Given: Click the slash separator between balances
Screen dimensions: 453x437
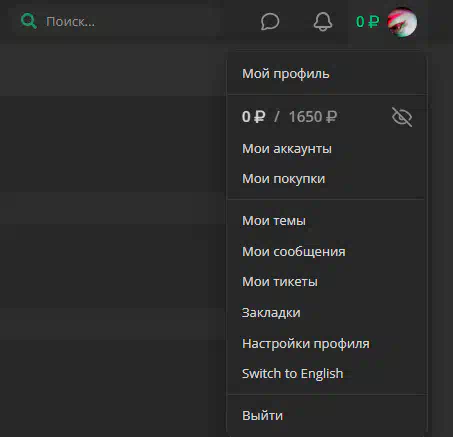Looking at the screenshot, I should [x=277, y=117].
